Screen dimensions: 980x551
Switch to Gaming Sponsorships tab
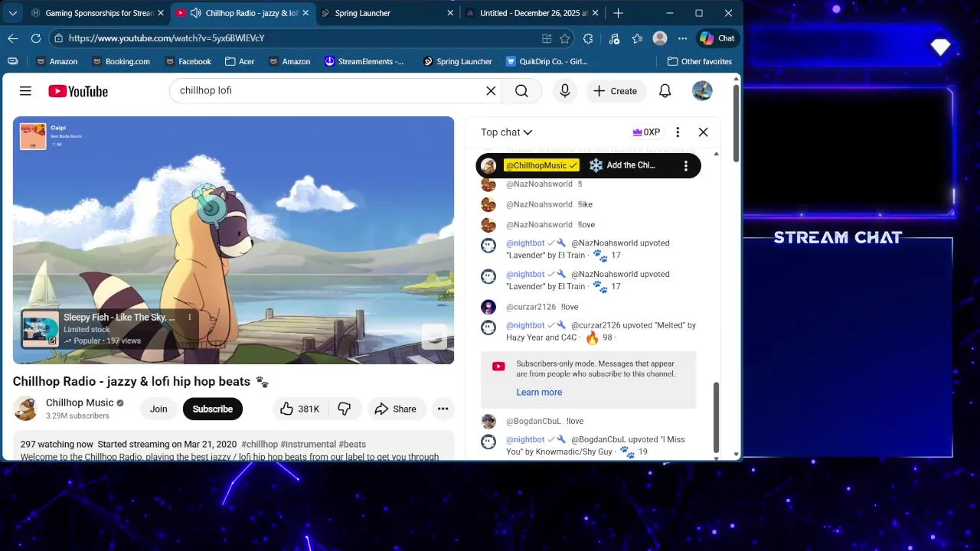click(97, 13)
